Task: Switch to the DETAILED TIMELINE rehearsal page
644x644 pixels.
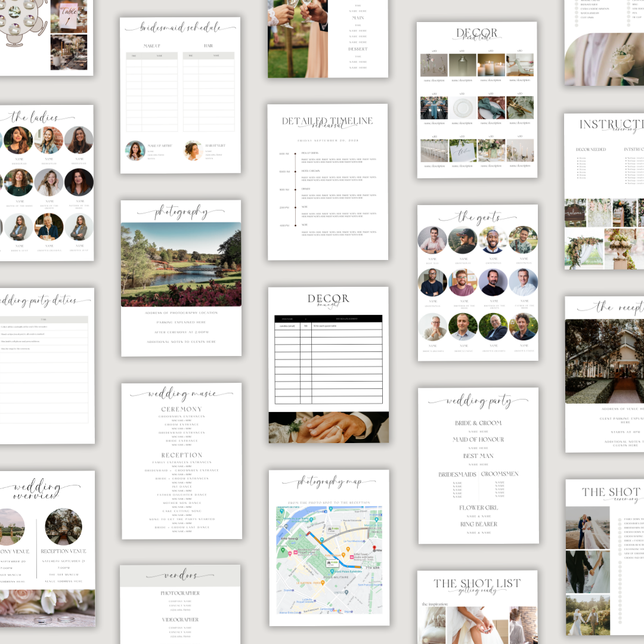Action: point(329,119)
